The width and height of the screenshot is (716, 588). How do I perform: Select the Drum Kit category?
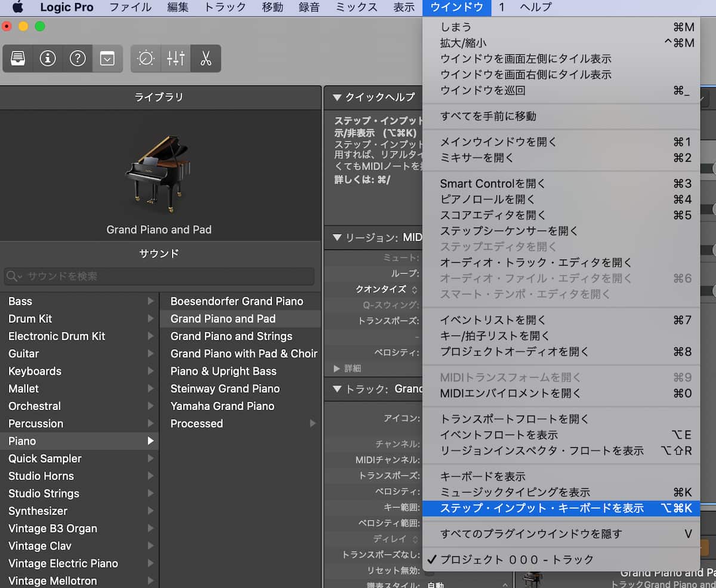coord(79,319)
